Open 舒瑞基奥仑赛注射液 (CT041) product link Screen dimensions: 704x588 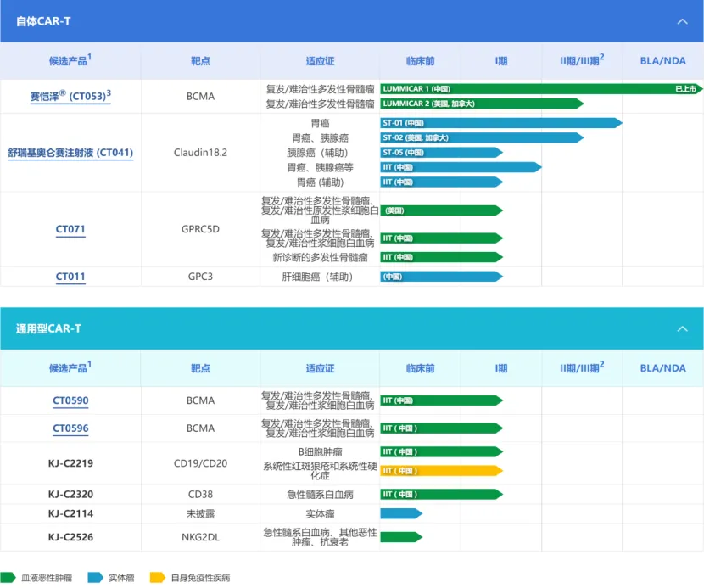pyautogui.click(x=70, y=153)
